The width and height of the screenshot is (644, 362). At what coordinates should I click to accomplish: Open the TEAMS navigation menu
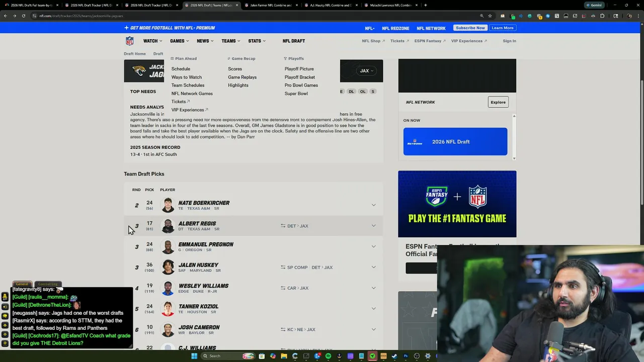(230, 41)
